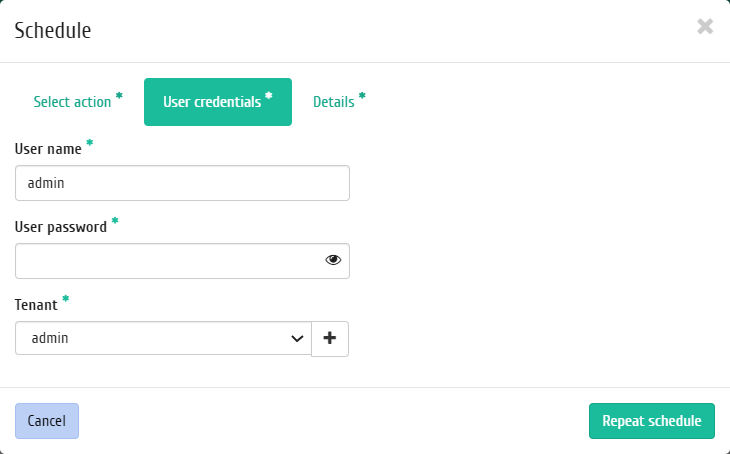The image size is (730, 454).
Task: Click the Tenant field label
Action: point(36,305)
